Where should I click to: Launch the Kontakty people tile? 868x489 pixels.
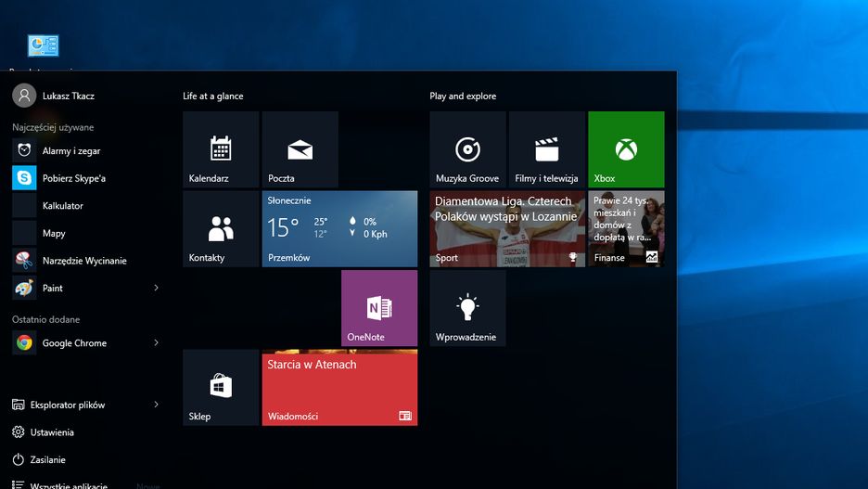[221, 228]
